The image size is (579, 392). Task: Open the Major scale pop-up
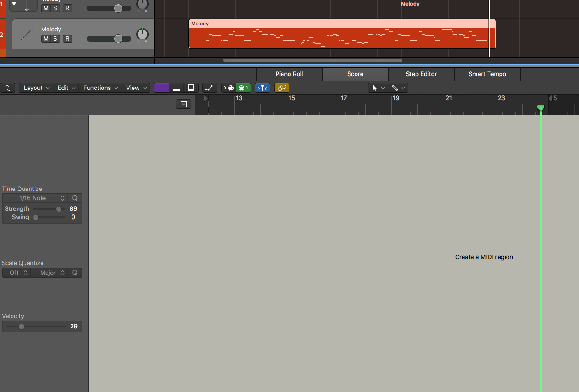[x=49, y=273]
